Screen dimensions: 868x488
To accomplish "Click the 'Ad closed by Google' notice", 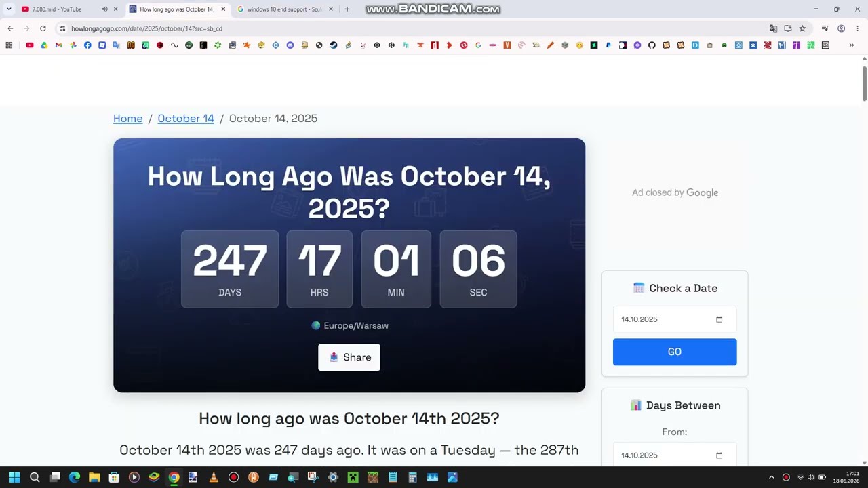I will pos(675,192).
